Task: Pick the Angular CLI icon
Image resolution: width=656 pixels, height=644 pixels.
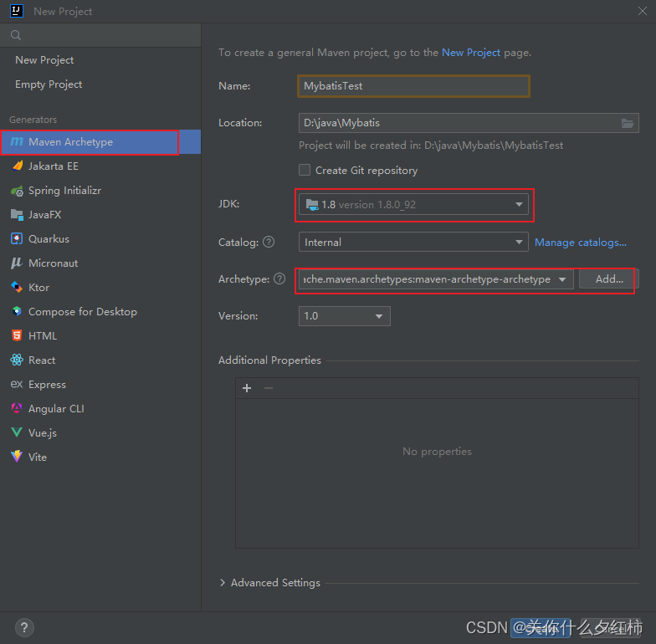Action: click(17, 408)
